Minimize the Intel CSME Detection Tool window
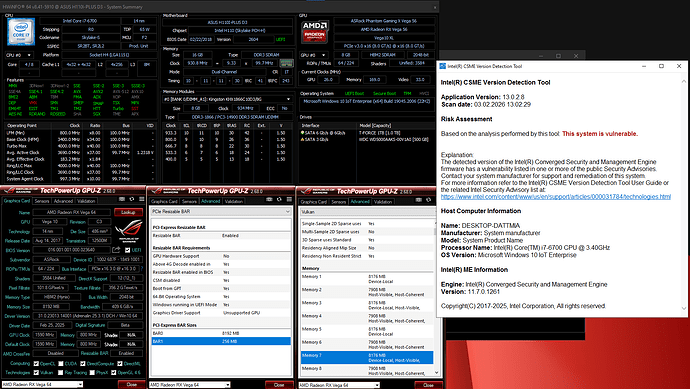Viewport: 690px width, 389px height. click(x=644, y=66)
